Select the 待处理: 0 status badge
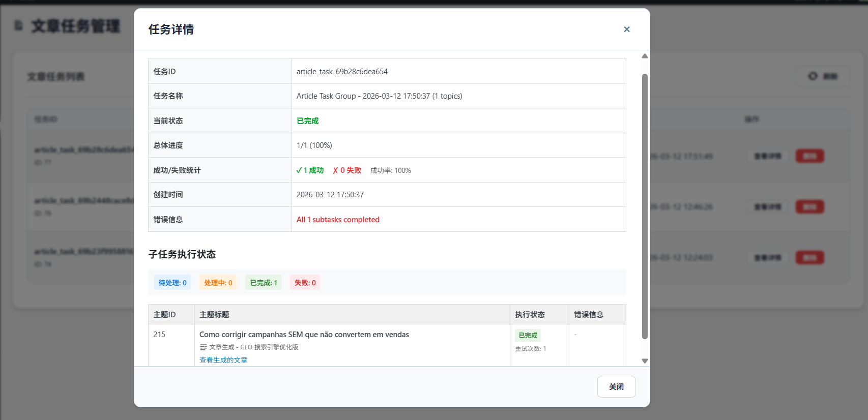Viewport: 868px width, 420px height. click(x=172, y=283)
